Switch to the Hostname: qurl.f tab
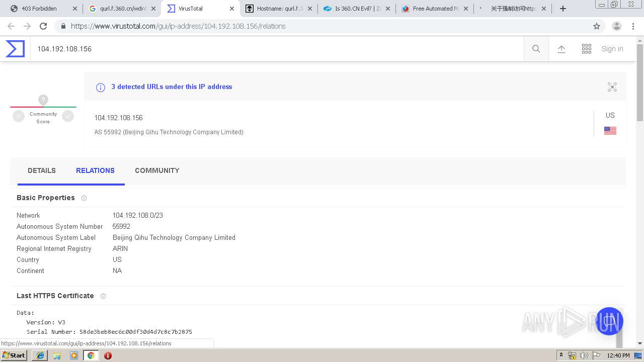 point(280,9)
